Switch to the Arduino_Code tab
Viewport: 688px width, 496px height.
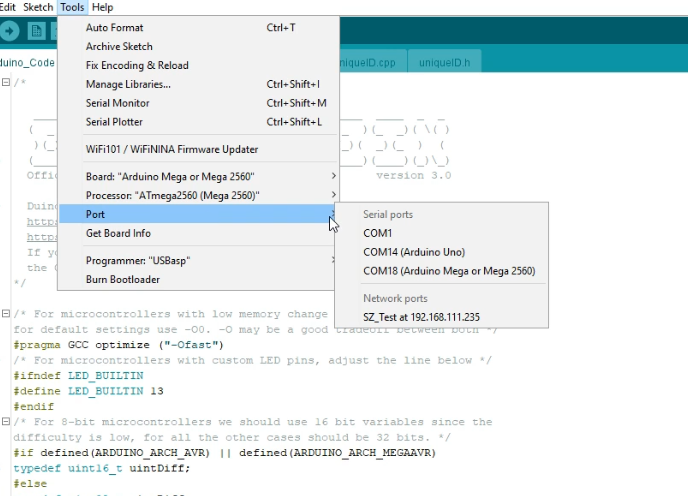[x=27, y=62]
